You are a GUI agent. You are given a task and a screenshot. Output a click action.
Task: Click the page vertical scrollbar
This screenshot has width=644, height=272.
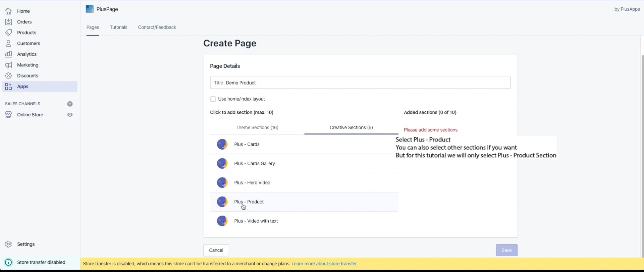click(x=642, y=156)
